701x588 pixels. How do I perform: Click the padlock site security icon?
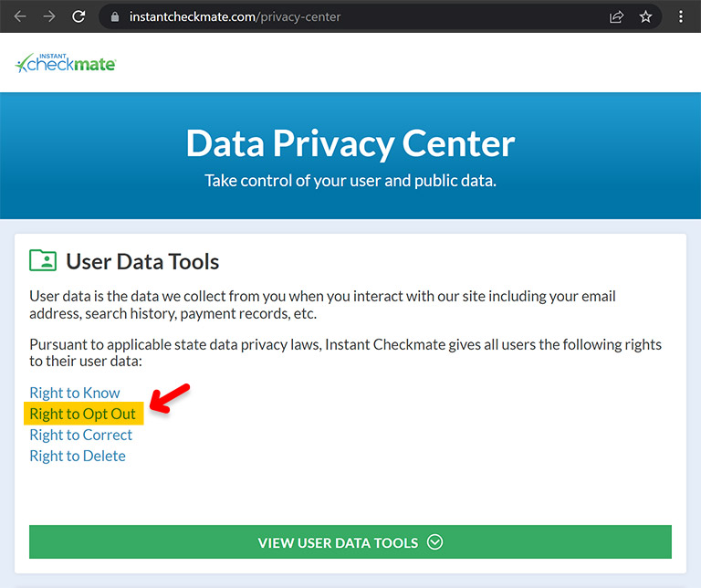coord(115,17)
